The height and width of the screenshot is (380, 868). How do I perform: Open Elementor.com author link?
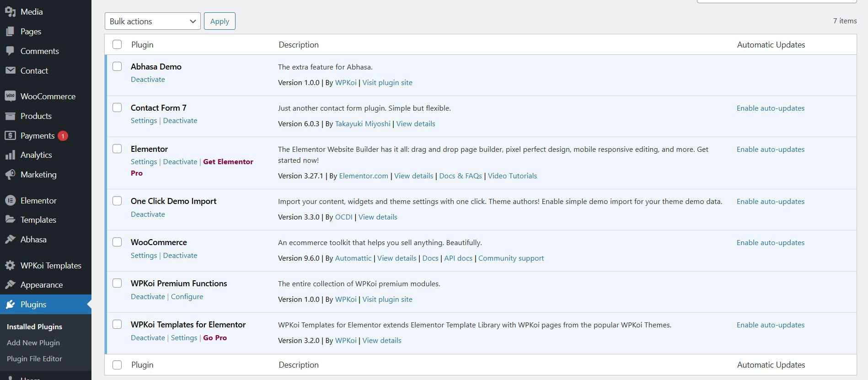point(364,176)
